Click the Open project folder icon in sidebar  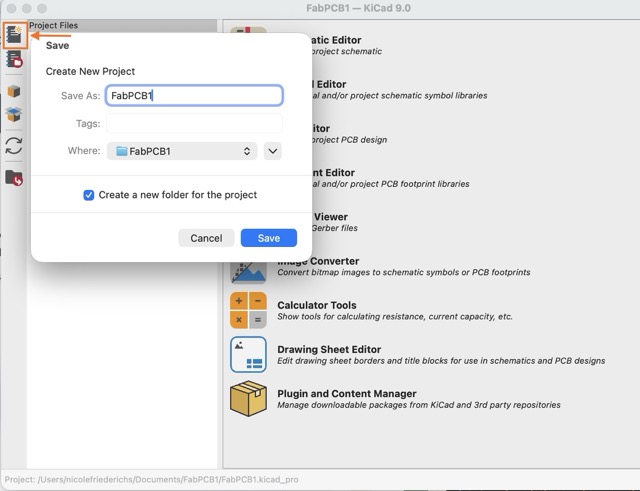[14, 178]
